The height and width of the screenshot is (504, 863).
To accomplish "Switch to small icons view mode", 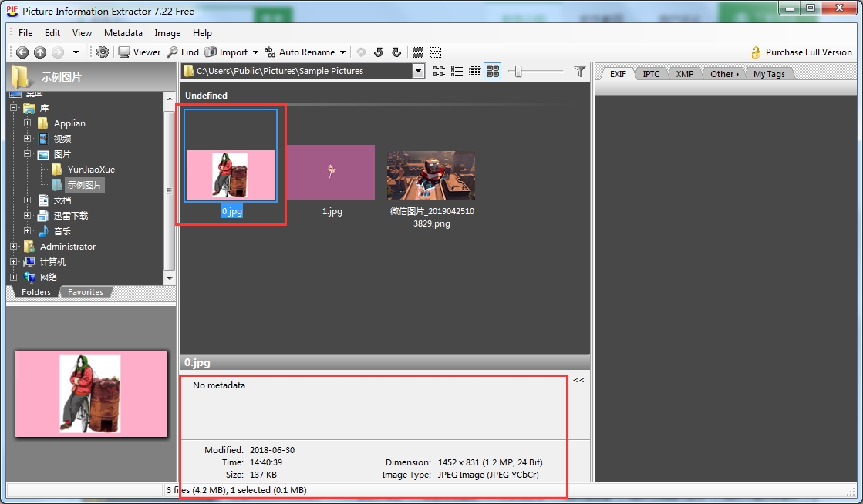I will [439, 71].
